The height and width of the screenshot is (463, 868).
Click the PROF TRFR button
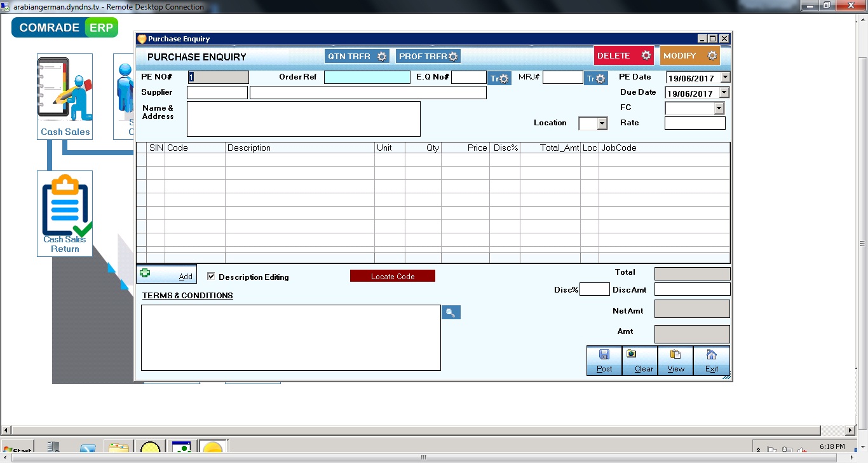click(428, 56)
